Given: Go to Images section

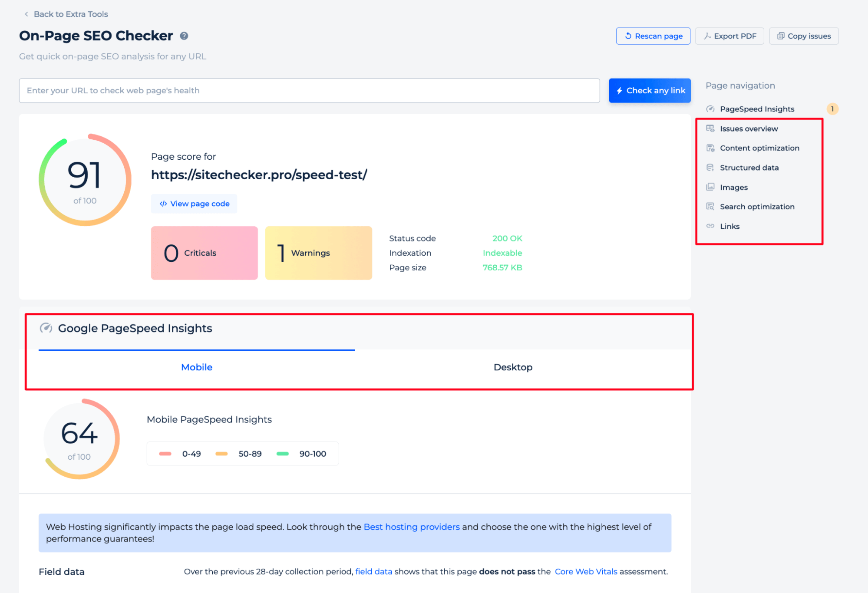Looking at the screenshot, I should [734, 187].
